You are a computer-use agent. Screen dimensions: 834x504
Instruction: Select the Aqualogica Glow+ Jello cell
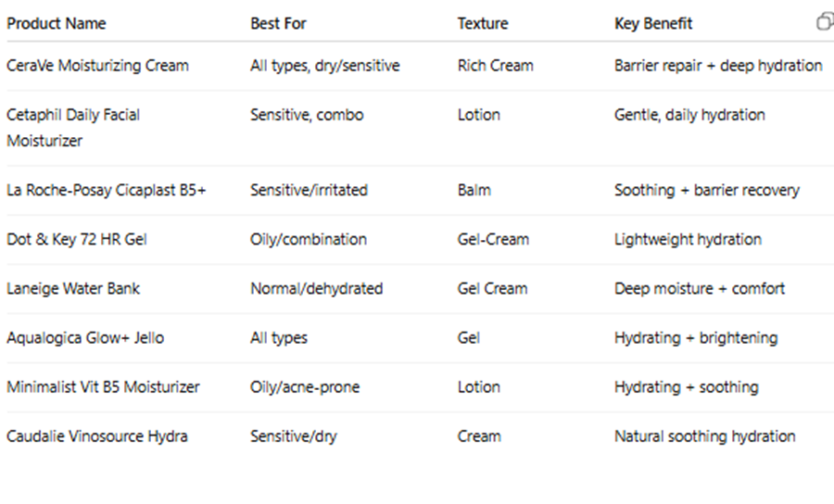tap(85, 337)
